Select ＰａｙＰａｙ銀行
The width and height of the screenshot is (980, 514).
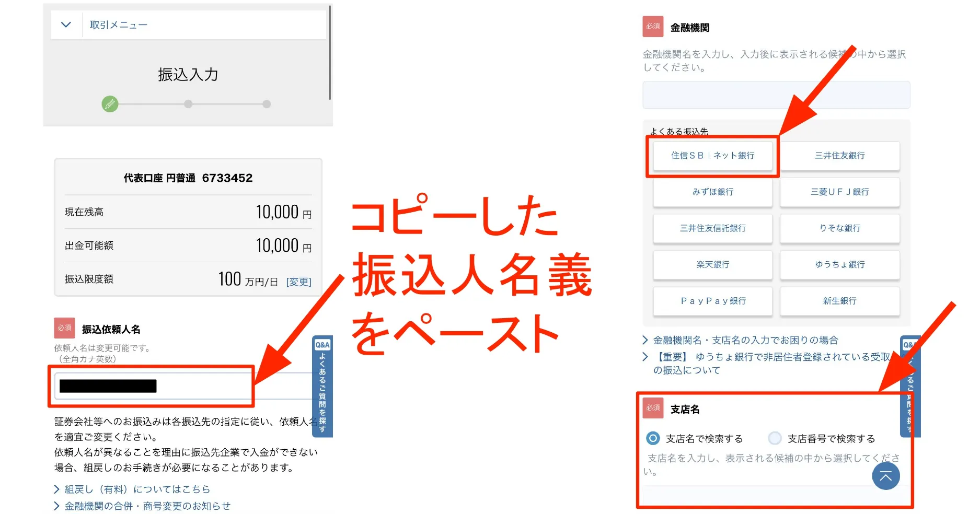click(x=712, y=301)
